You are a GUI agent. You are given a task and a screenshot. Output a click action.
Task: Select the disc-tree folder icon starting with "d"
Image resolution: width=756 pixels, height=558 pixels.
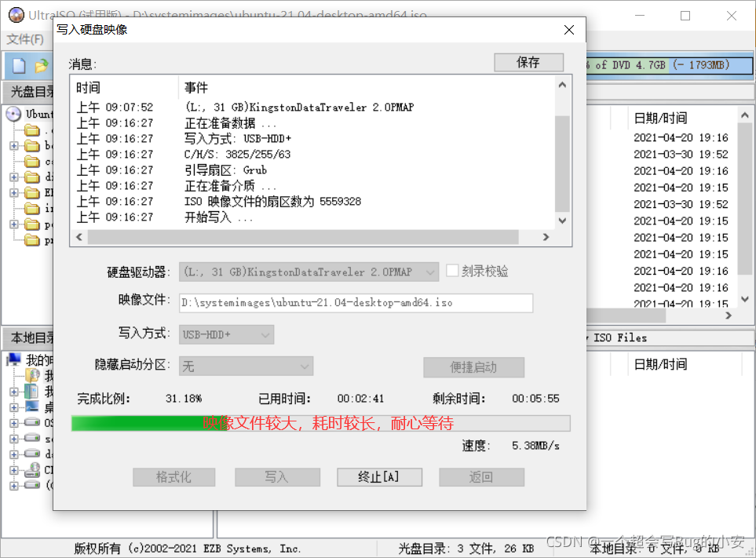32,177
